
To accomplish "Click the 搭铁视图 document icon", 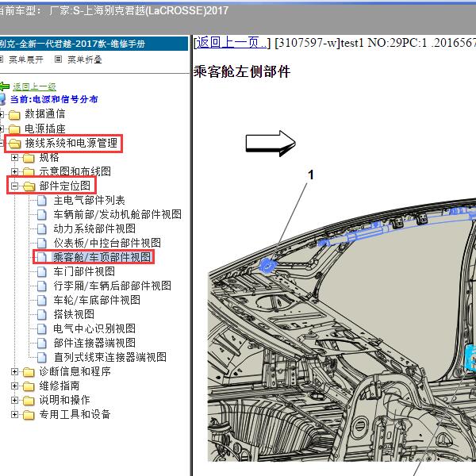I will click(x=41, y=314).
